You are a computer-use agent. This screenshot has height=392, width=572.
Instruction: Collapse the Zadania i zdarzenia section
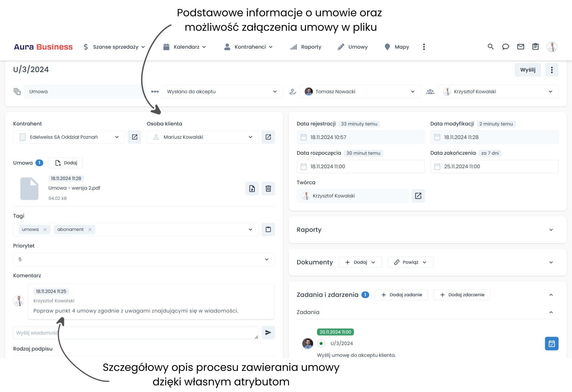pyautogui.click(x=551, y=295)
